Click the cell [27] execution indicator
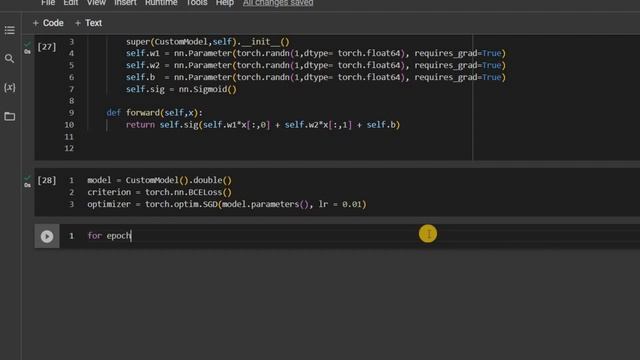Screen dimensions: 640x360 (47, 47)
